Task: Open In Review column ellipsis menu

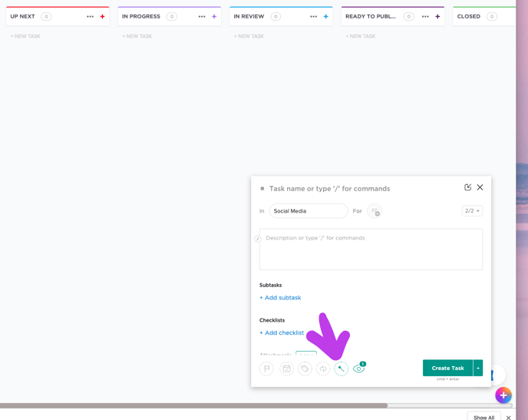Action: (x=313, y=16)
